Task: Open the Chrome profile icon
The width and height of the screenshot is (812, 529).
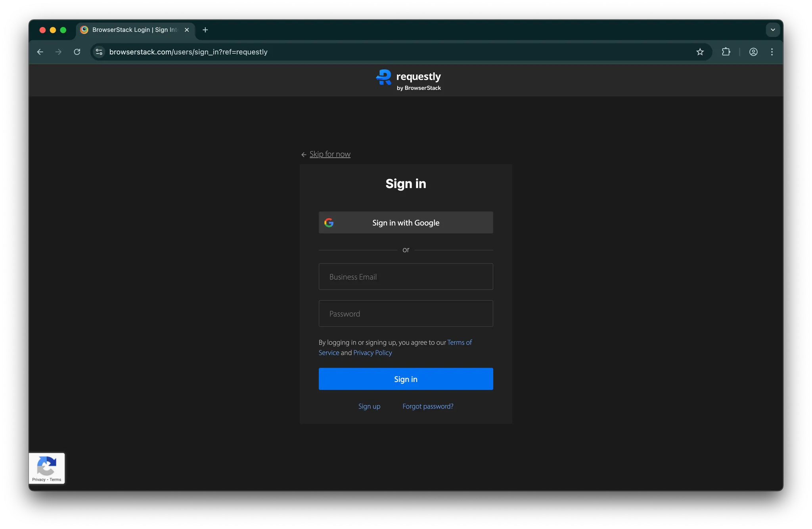Action: tap(753, 52)
